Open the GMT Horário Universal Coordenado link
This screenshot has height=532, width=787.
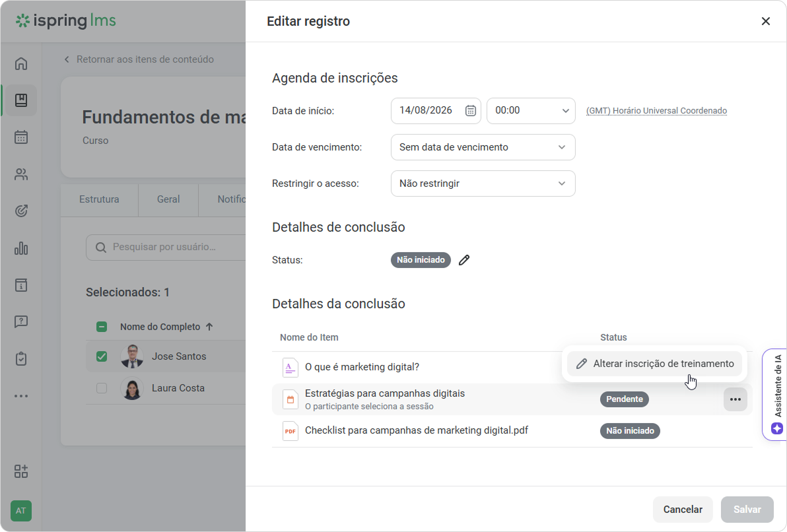[656, 110]
